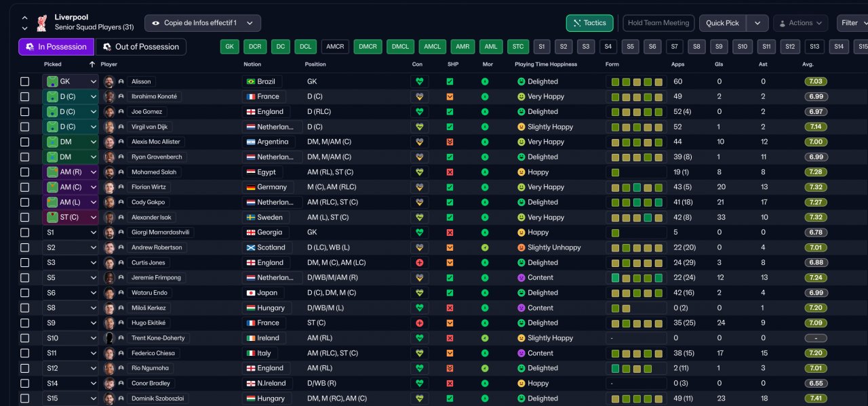868x406 pixels.
Task: Click the red sharpness icon for Mohamed Salah
Action: pyautogui.click(x=450, y=172)
